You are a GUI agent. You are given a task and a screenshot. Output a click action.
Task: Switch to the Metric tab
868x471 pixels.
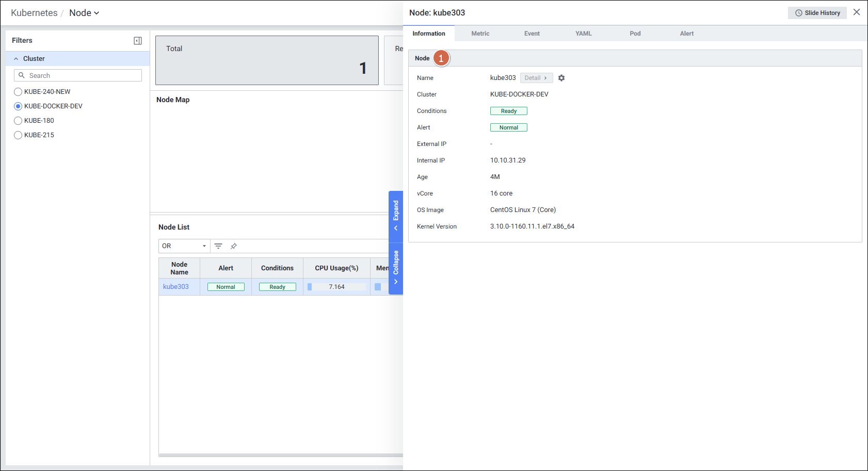(480, 34)
